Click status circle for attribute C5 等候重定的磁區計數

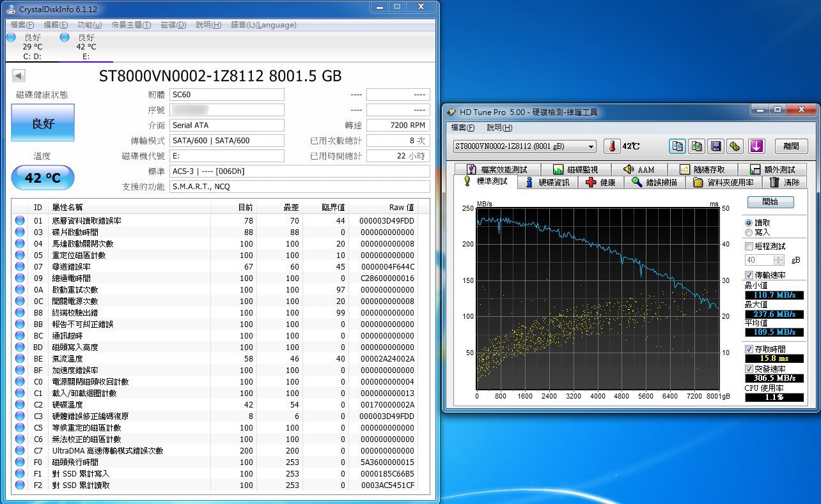(20, 427)
